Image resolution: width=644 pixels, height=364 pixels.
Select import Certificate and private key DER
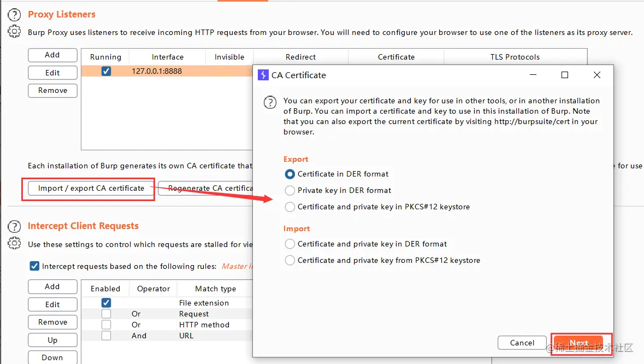tap(290, 244)
